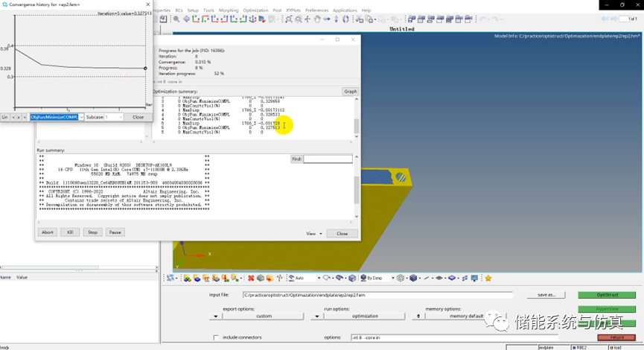The width and height of the screenshot is (644, 350).
Task: Open the ObjFun:MinimizeCOMPL dropdown
Action: pos(81,117)
